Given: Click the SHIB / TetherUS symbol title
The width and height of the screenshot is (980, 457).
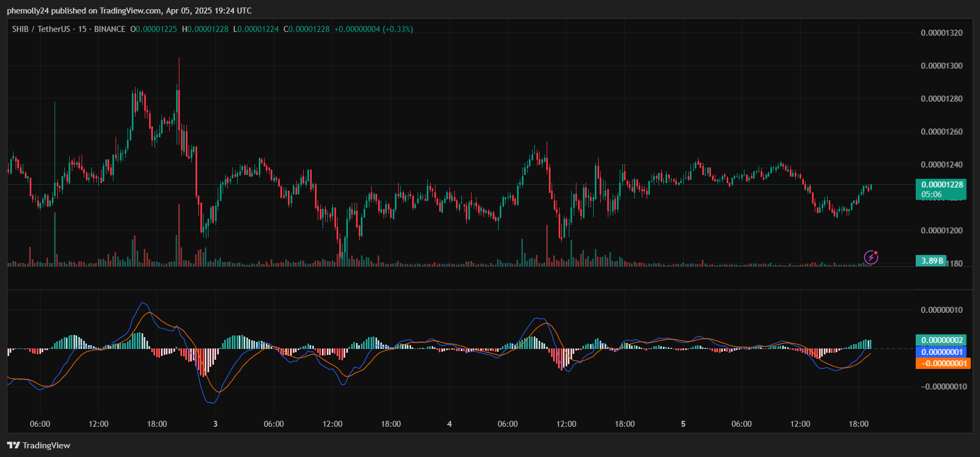Looking at the screenshot, I should pyautogui.click(x=41, y=29).
